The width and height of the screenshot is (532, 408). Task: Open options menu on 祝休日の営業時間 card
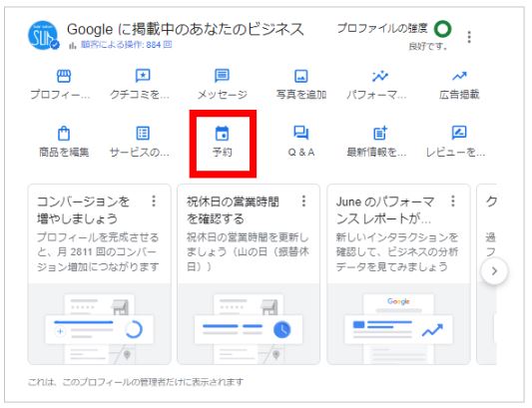pyautogui.click(x=303, y=202)
